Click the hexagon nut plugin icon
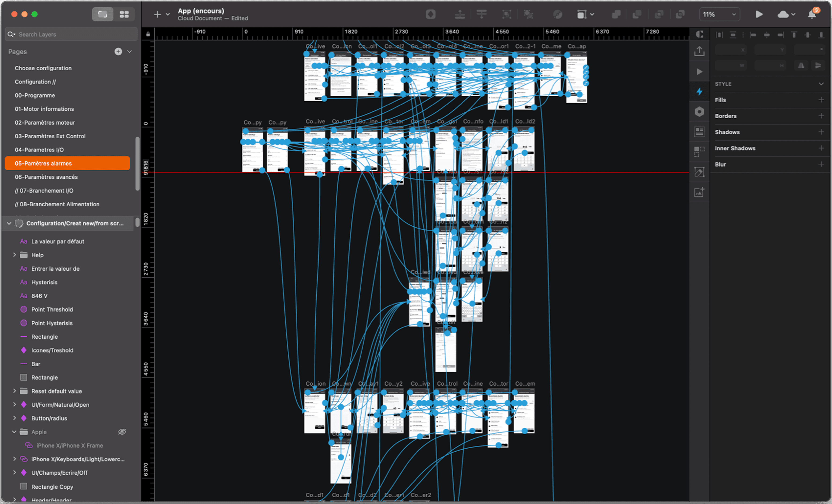Screen dimensions: 832x504 (699, 112)
